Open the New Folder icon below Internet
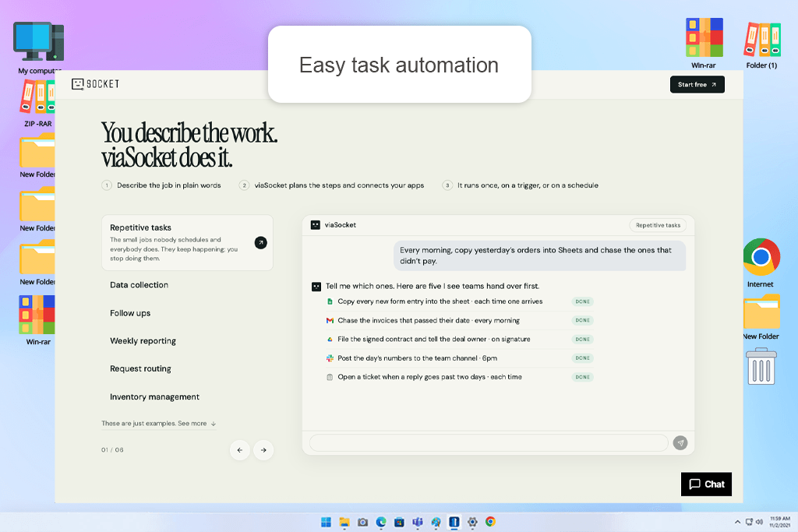The height and width of the screenshot is (532, 798). [x=761, y=316]
